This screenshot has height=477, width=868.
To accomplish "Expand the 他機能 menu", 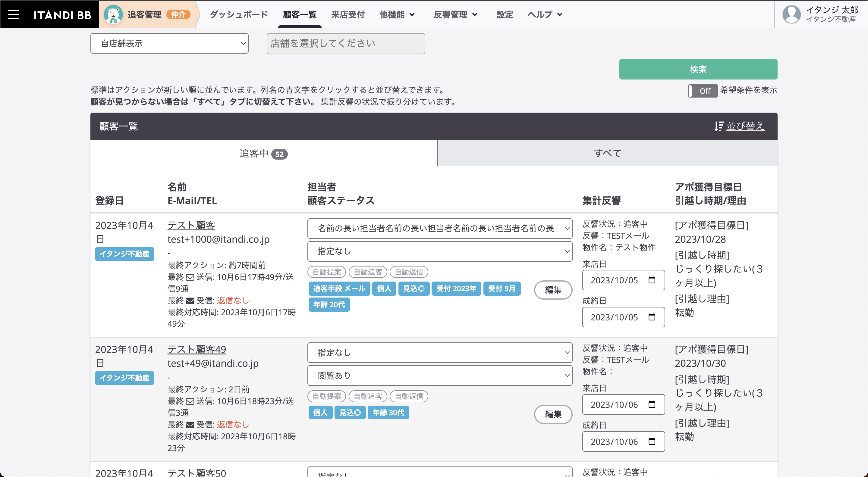I will pyautogui.click(x=397, y=14).
